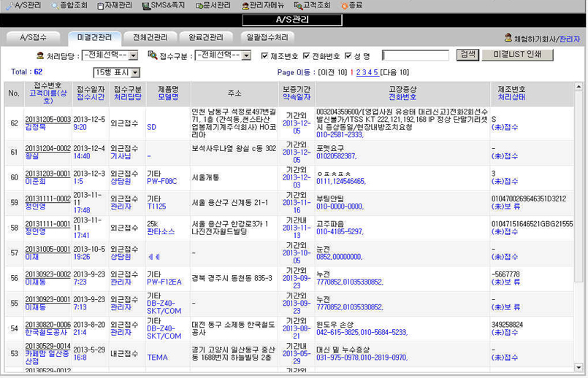Click the 문서관리 document icon
The image size is (588, 378).
point(199,5)
